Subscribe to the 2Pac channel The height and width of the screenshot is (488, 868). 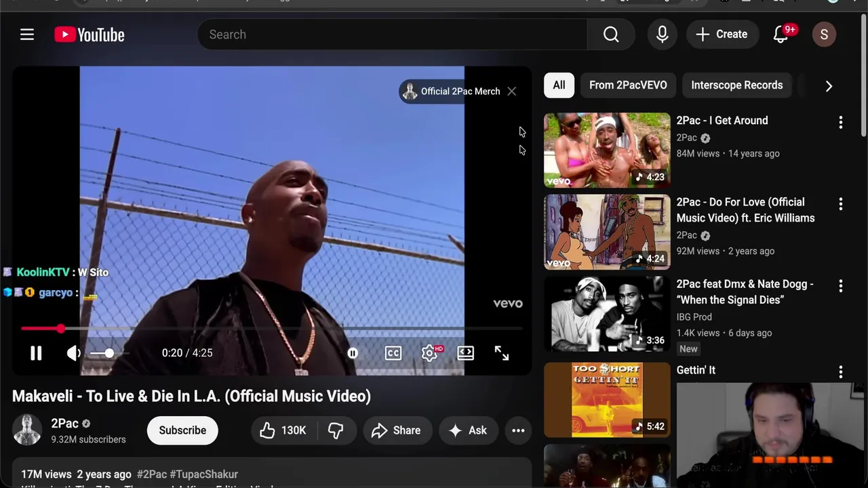182,430
